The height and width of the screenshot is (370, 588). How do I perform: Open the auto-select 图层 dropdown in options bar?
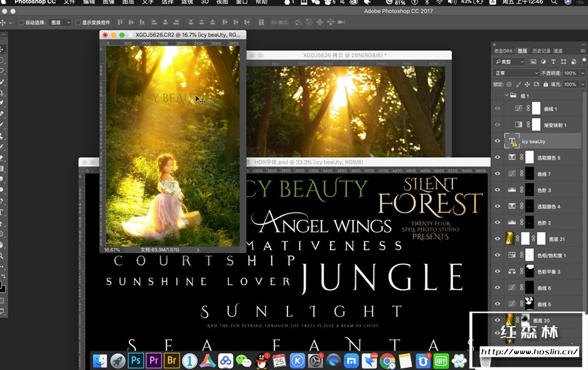tap(60, 23)
